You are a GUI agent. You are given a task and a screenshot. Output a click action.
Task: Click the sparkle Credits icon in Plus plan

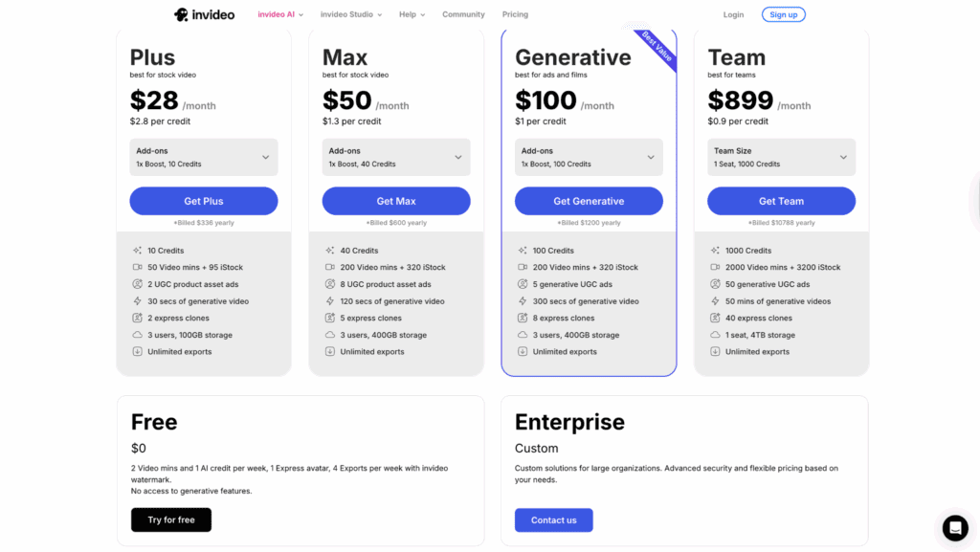pyautogui.click(x=137, y=250)
